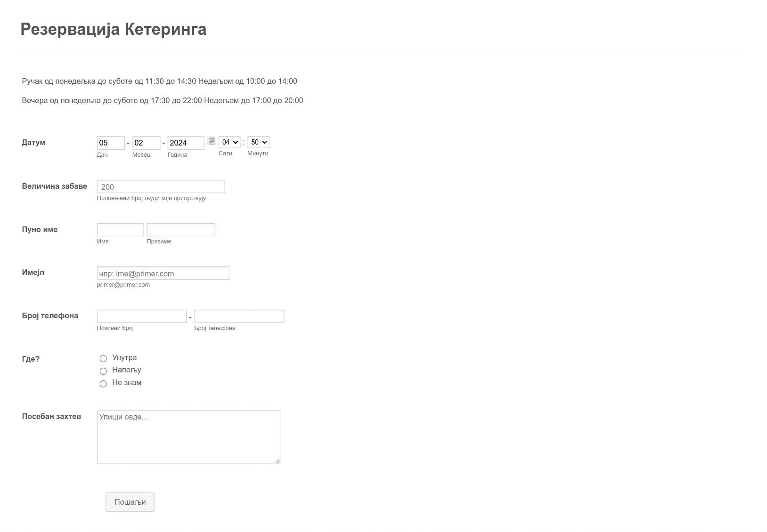Click the Датум field label

33,143
